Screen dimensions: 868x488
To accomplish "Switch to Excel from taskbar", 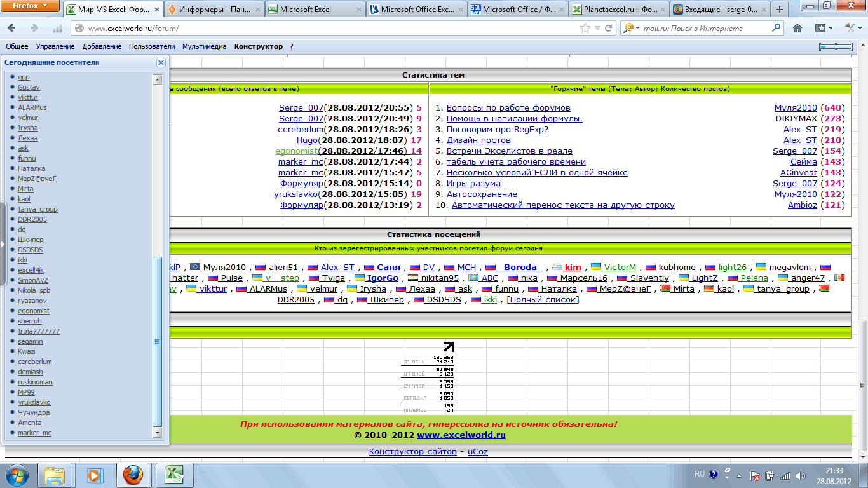I will point(174,475).
